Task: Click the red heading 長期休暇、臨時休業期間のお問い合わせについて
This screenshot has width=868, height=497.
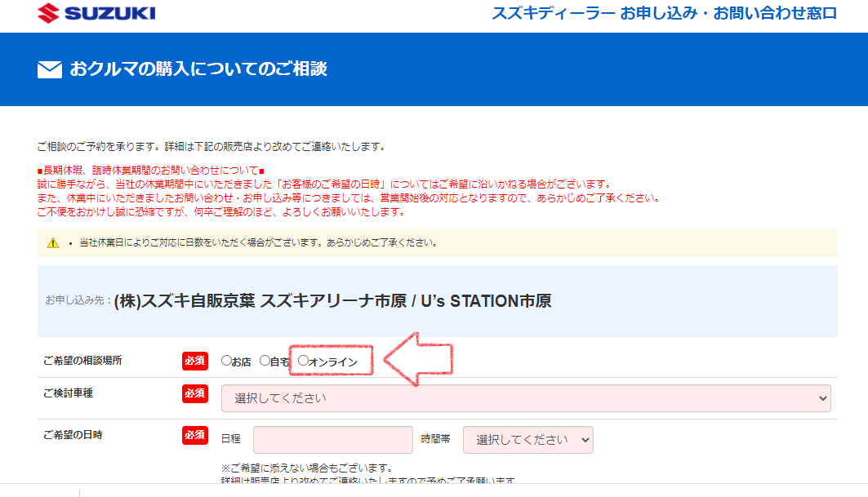Action: [150, 171]
